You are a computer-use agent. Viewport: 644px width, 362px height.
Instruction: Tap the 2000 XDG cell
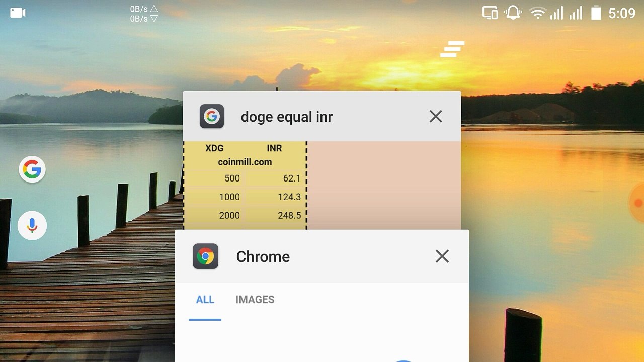pyautogui.click(x=229, y=215)
